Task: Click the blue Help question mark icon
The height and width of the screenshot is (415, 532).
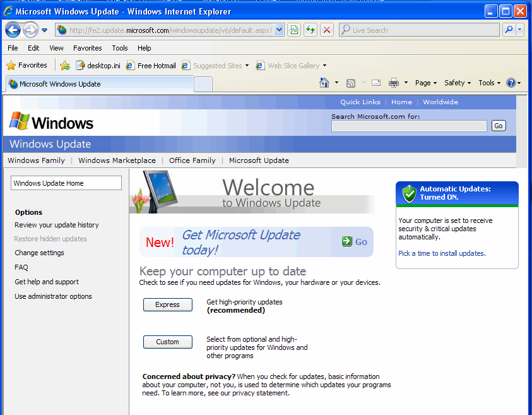Action: pyautogui.click(x=511, y=83)
